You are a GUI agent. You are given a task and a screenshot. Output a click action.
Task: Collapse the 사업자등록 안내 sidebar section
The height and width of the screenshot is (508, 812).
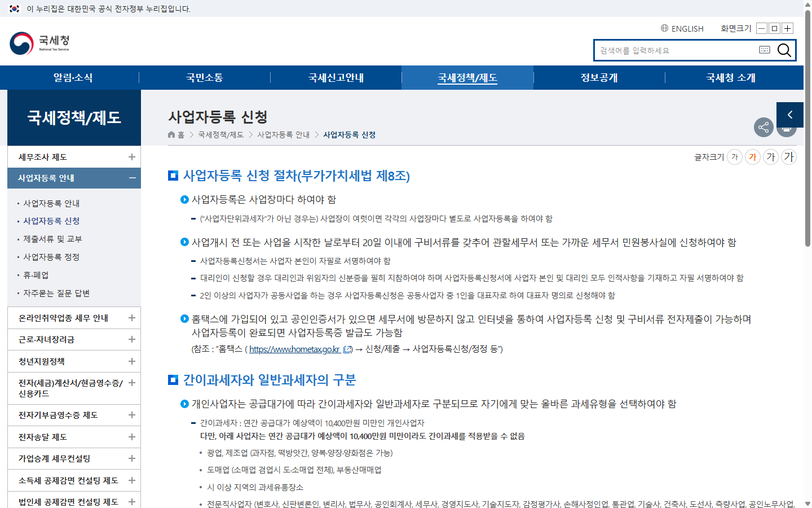coord(132,178)
